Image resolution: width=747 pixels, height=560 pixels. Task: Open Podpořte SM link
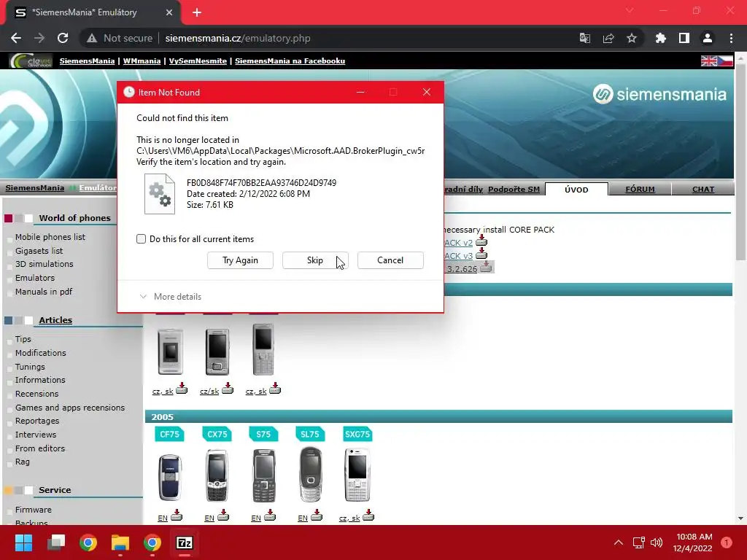(x=514, y=189)
